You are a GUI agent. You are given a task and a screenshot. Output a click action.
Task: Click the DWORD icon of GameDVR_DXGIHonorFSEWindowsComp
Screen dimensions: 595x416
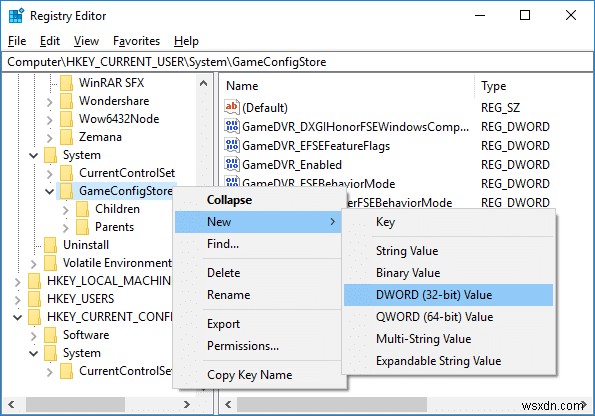click(231, 126)
